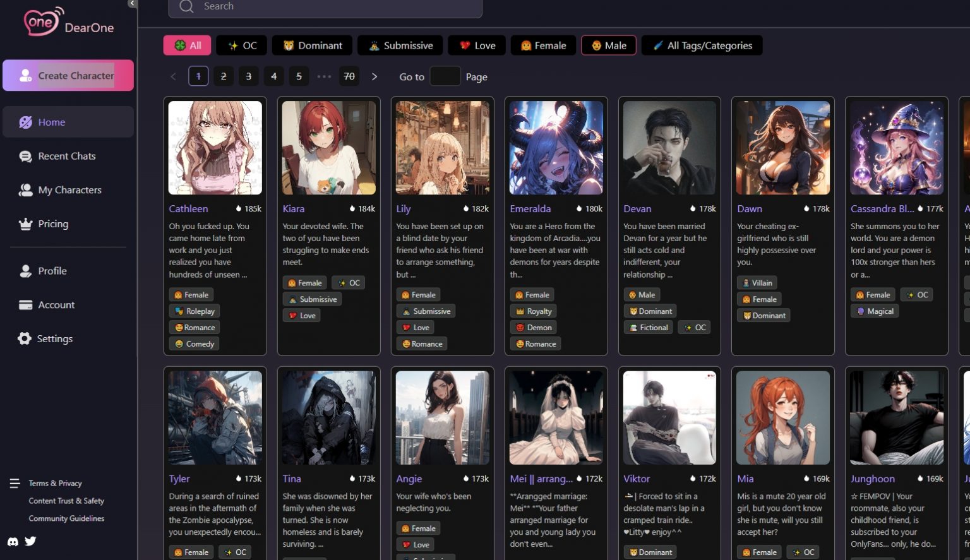Screen dimensions: 970x560
Task: Click the Recent Chats bubble icon
Action: (25, 157)
